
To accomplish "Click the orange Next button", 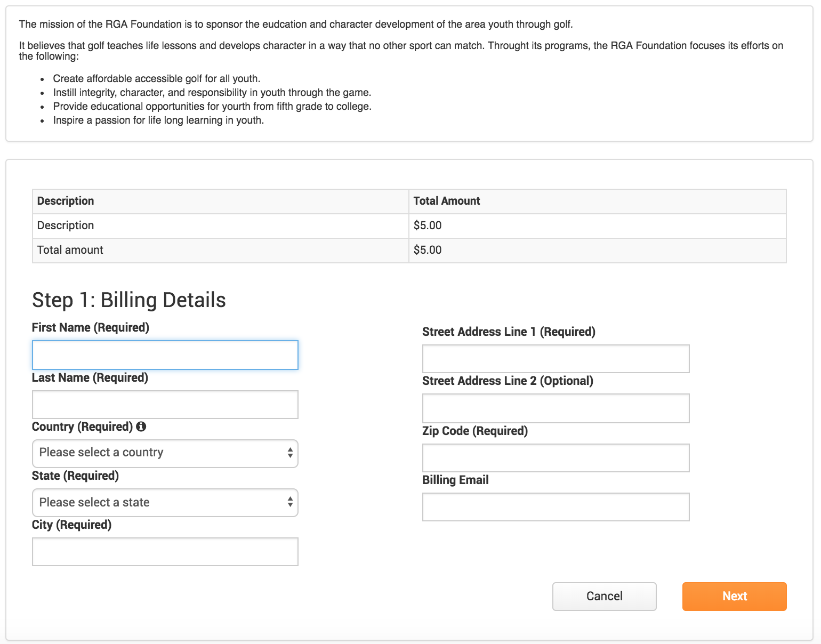I will 734,596.
